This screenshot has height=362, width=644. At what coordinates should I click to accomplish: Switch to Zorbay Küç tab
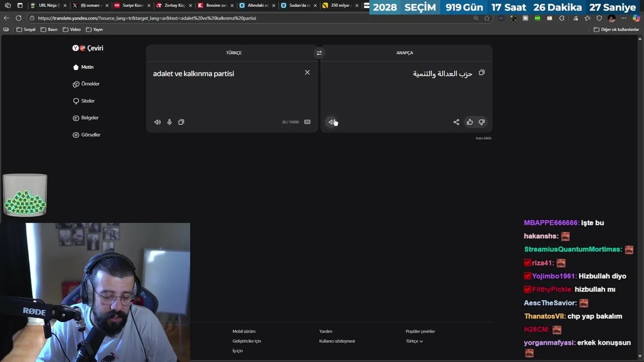pyautogui.click(x=174, y=6)
